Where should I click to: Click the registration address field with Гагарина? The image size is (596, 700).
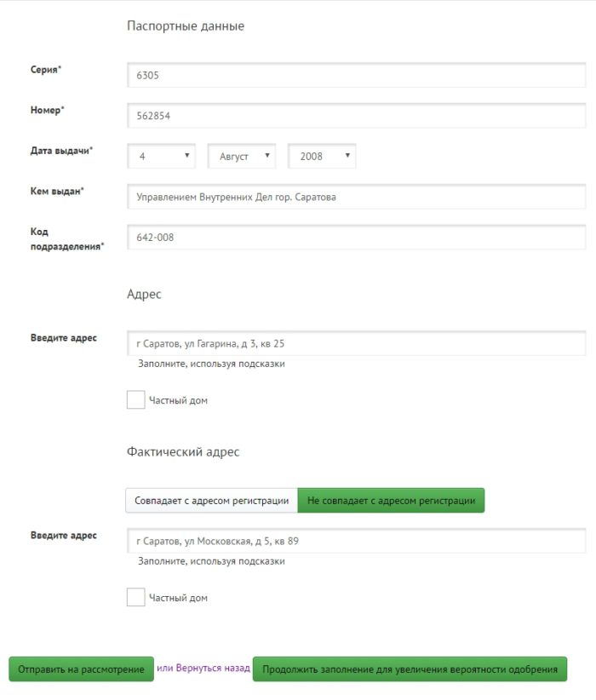pos(356,344)
